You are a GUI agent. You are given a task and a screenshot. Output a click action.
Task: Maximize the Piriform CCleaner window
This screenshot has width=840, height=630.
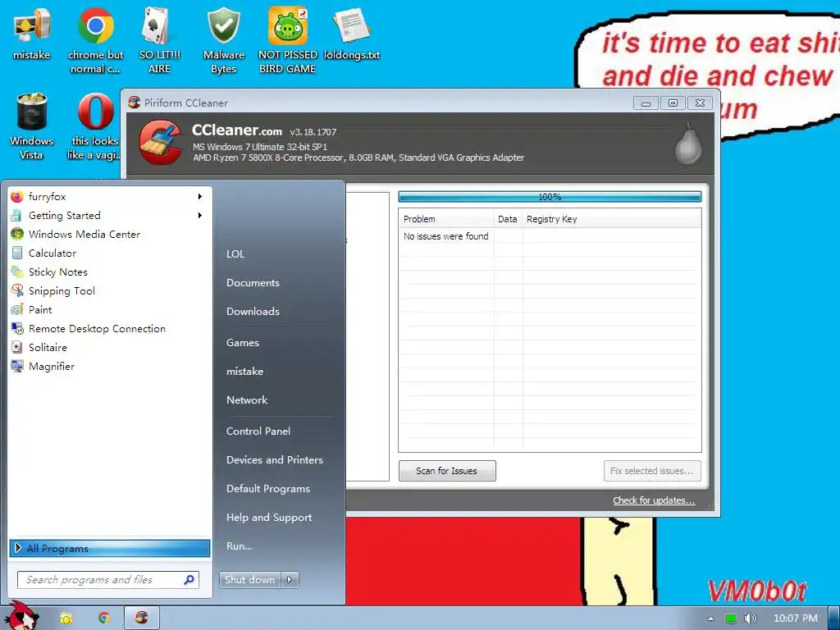[x=673, y=103]
